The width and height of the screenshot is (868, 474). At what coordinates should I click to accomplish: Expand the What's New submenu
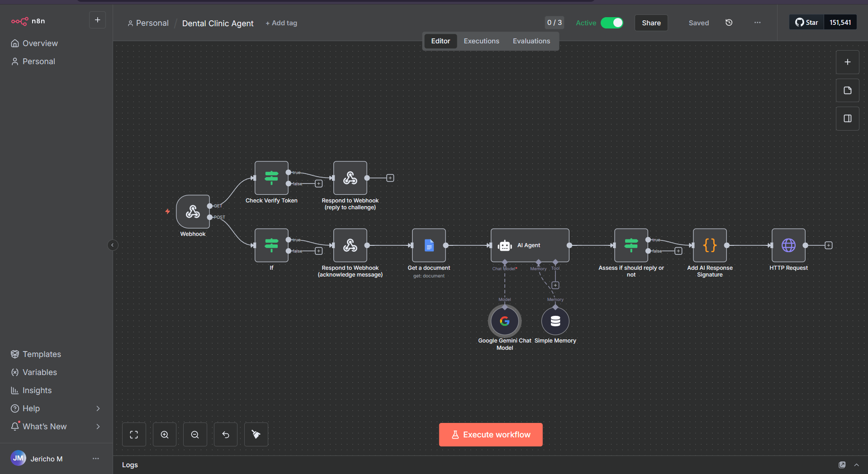click(x=98, y=427)
